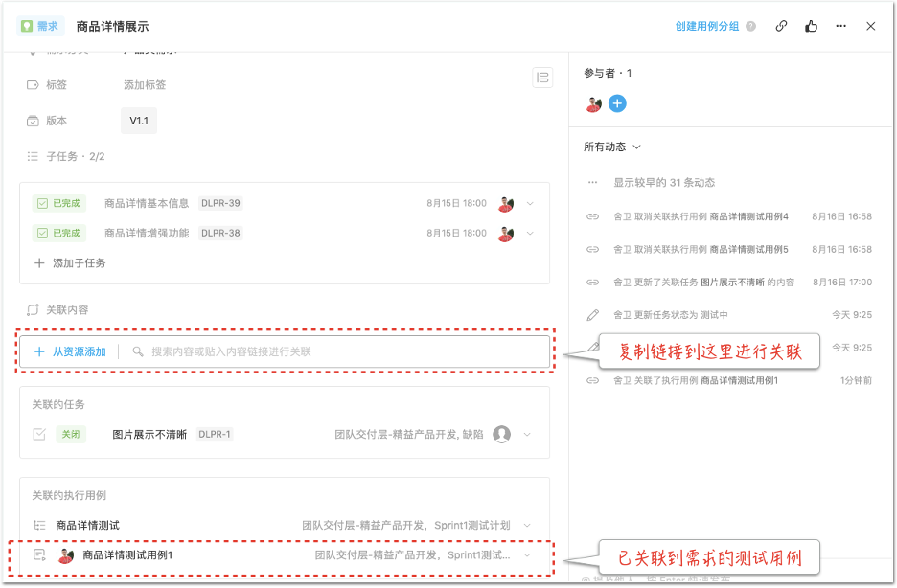Click the DLPR-39 task ID tag
The image size is (897, 588).
click(220, 203)
